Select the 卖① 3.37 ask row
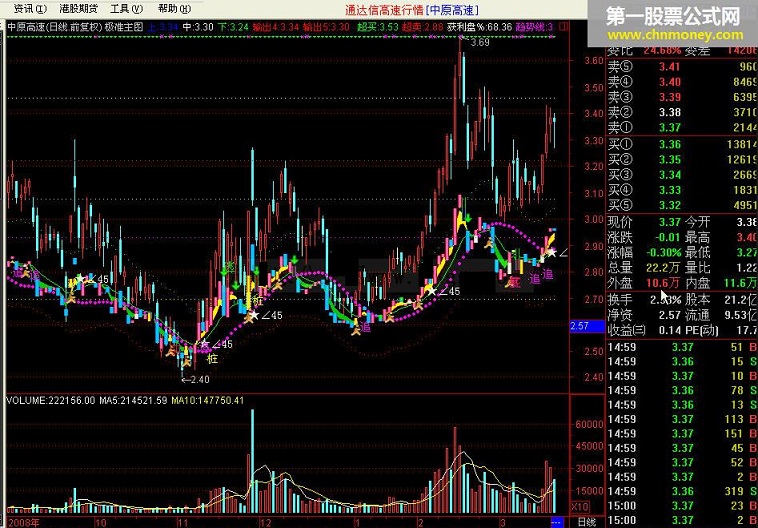 coord(682,128)
